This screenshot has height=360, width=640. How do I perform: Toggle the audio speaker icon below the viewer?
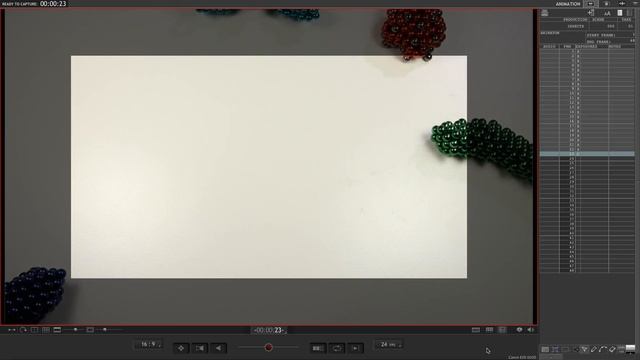[531, 330]
